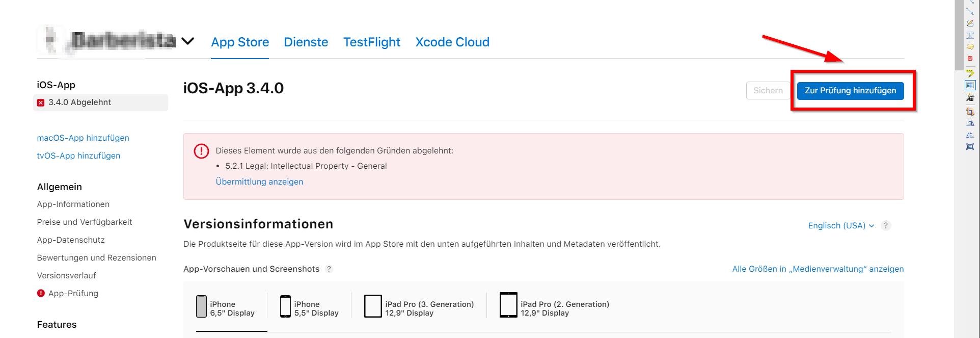Open Bewertungen und Rezensionen
The image size is (980, 338).
click(x=97, y=257)
